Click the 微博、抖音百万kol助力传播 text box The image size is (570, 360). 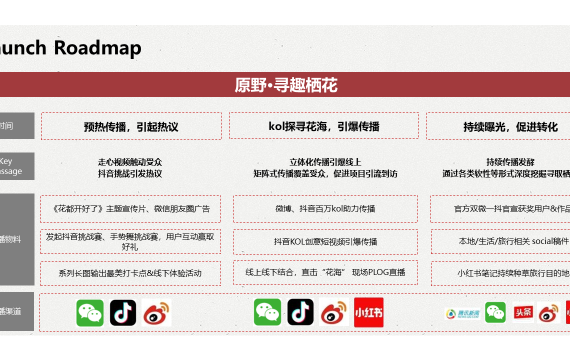click(x=325, y=209)
